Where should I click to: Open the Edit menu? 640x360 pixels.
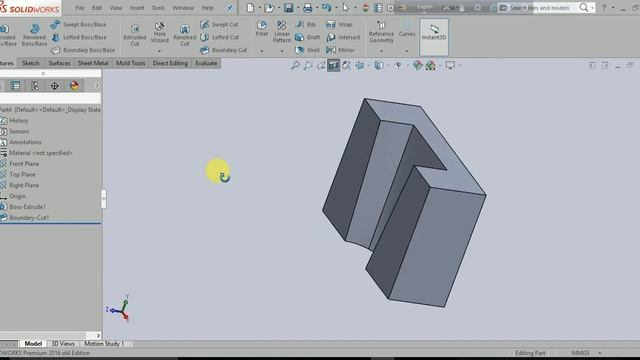pyautogui.click(x=97, y=8)
